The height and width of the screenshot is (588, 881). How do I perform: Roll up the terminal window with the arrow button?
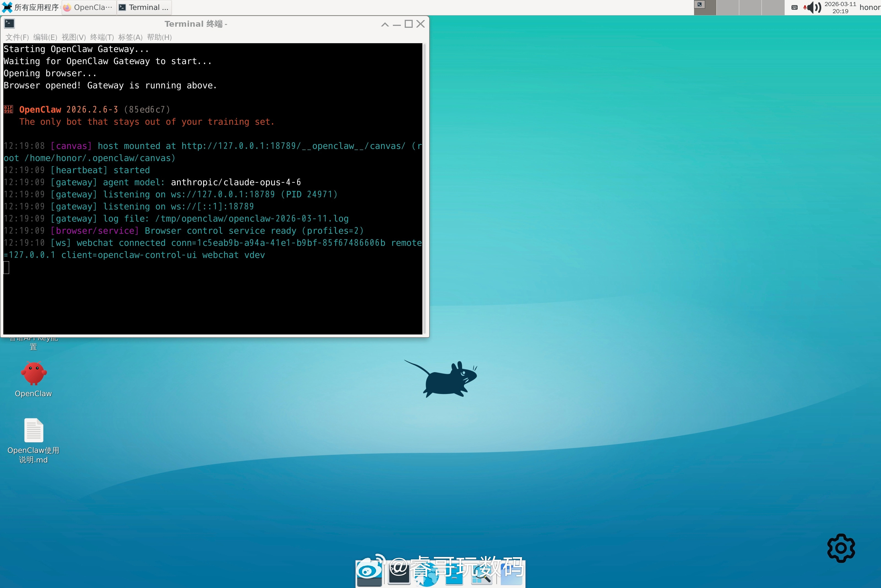point(385,24)
